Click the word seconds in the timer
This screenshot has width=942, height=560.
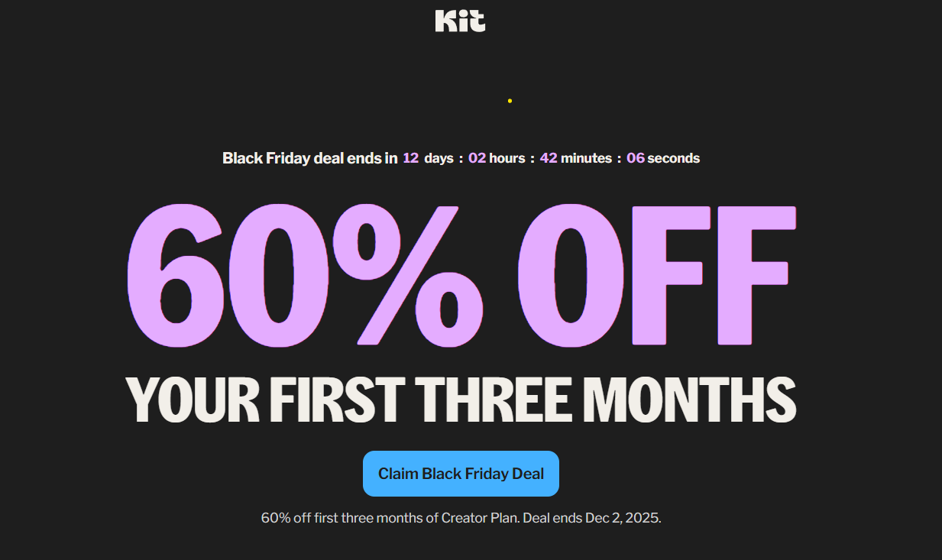pyautogui.click(x=675, y=158)
